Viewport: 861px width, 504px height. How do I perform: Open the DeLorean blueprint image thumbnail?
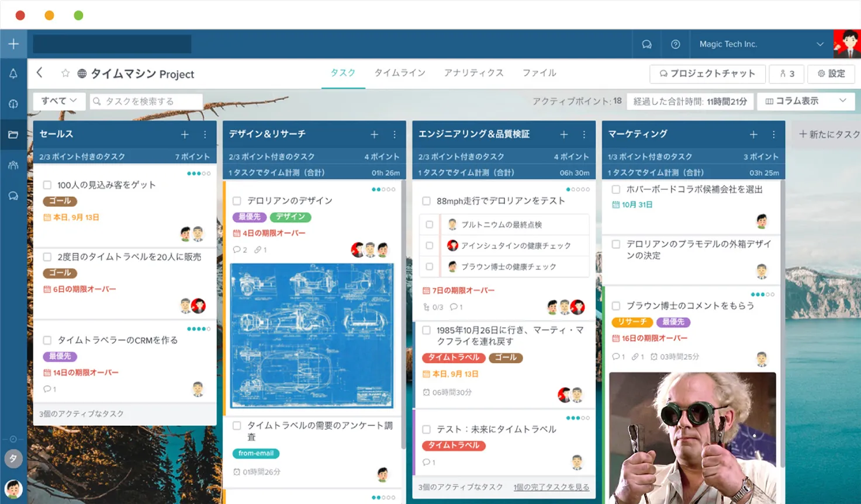click(x=312, y=335)
